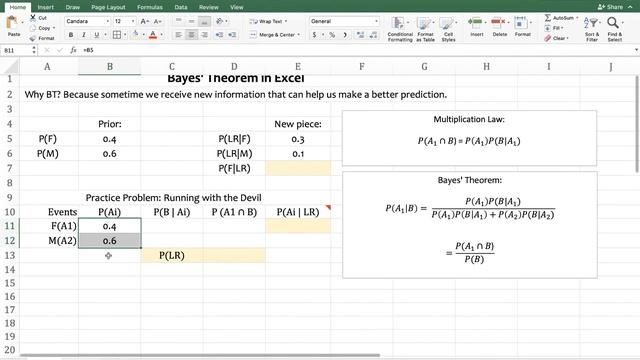Screen dimensions: 640x360
Task: Switch to the Draw tab
Action: tap(73, 7)
